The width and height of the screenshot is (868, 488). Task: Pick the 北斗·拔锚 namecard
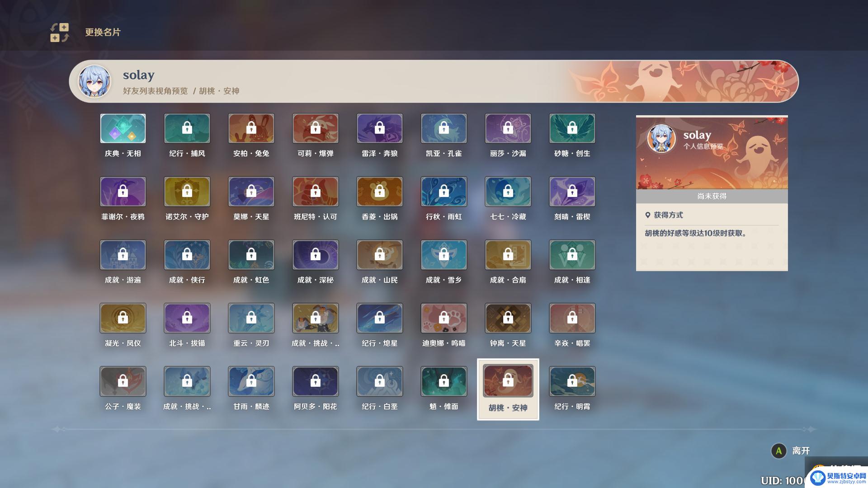187,318
